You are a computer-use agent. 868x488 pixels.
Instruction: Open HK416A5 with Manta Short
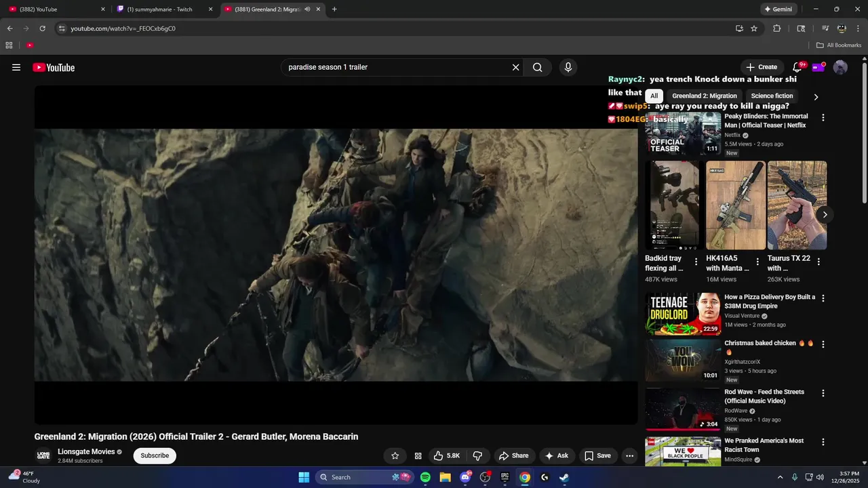tap(736, 205)
